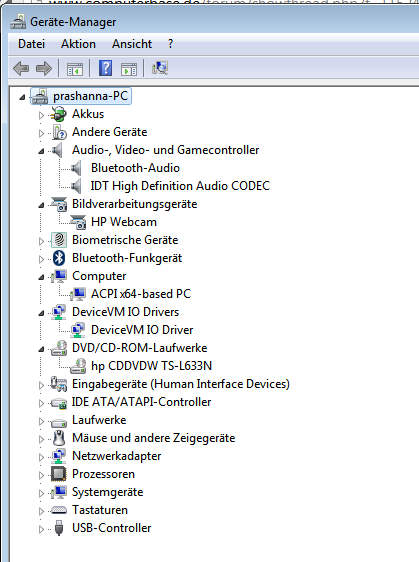The width and height of the screenshot is (419, 562).
Task: Select 'hp CDDVDW TS-L633N' drive
Action: [152, 366]
